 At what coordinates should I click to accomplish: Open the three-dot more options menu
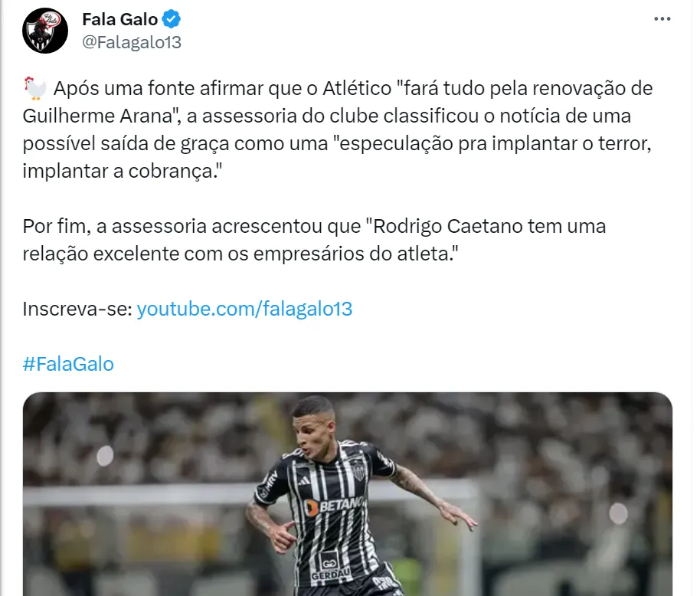(x=662, y=18)
